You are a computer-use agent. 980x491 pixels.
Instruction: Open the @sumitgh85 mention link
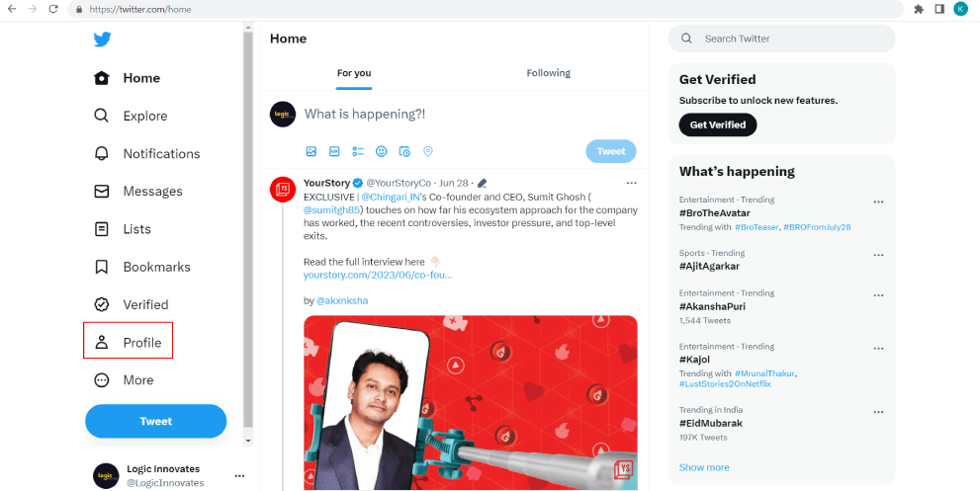(333, 209)
